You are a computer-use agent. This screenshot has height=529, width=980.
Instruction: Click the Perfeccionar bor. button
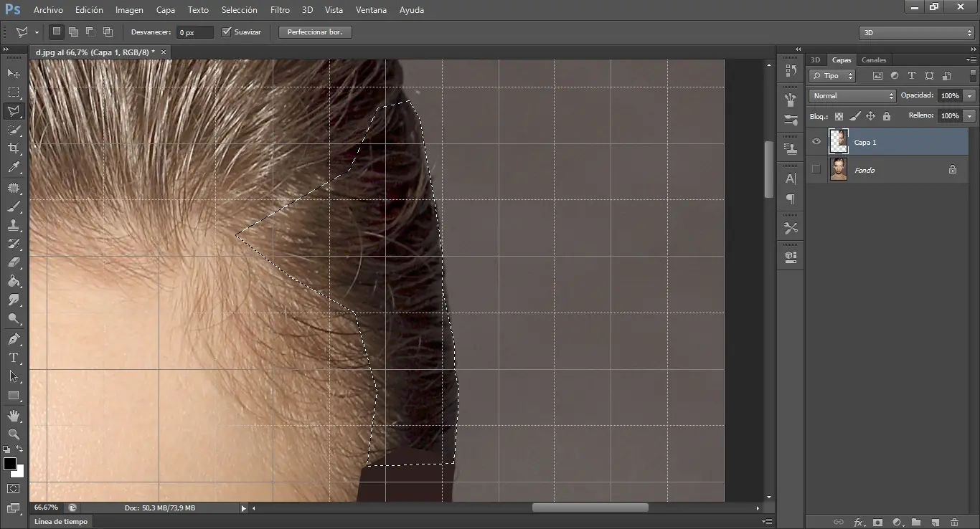315,32
